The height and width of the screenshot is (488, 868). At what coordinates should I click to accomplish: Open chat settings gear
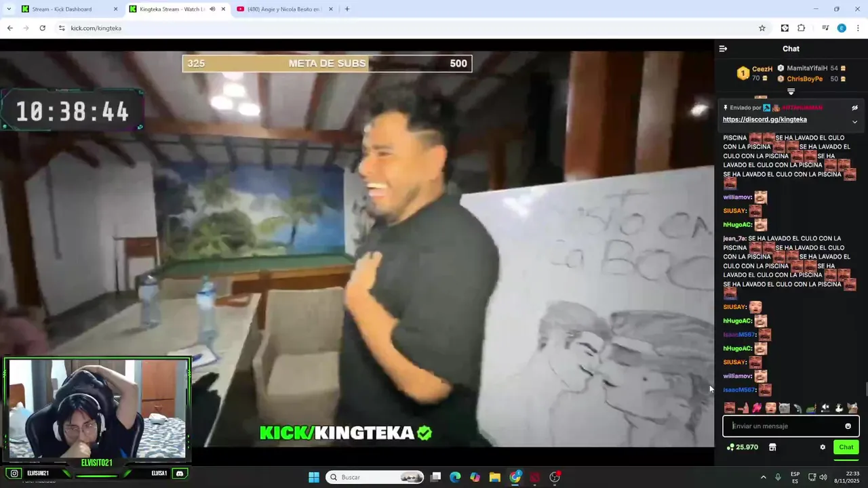823,447
